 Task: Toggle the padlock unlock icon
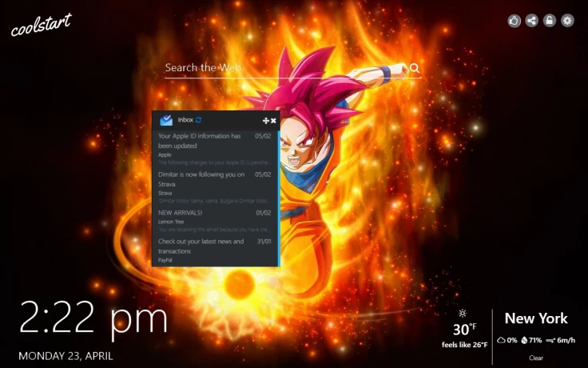pyautogui.click(x=550, y=20)
